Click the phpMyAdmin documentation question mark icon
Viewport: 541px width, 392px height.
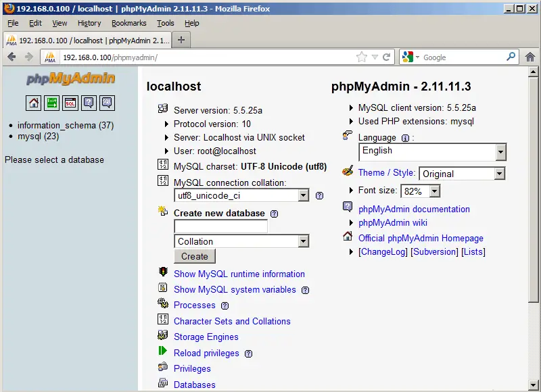pyautogui.click(x=89, y=103)
